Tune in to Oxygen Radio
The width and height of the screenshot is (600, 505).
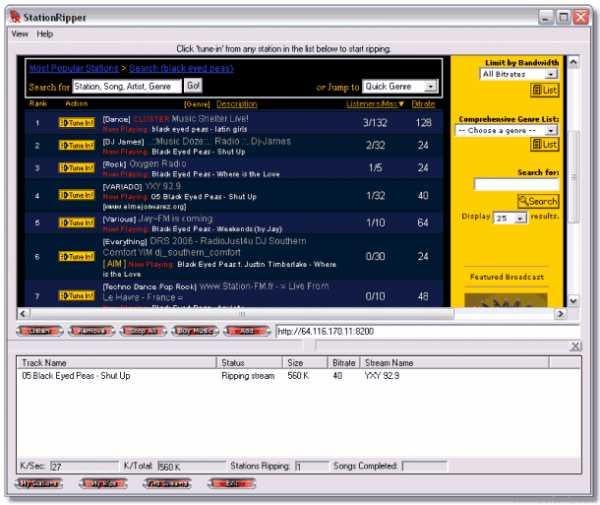pyautogui.click(x=77, y=168)
